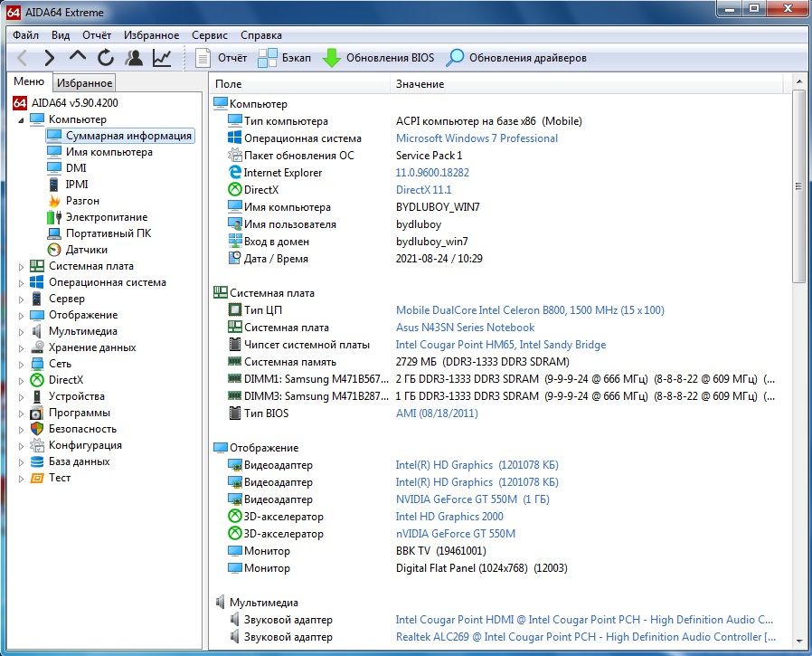
Task: Open the IPMI tree entry
Action: click(x=77, y=185)
